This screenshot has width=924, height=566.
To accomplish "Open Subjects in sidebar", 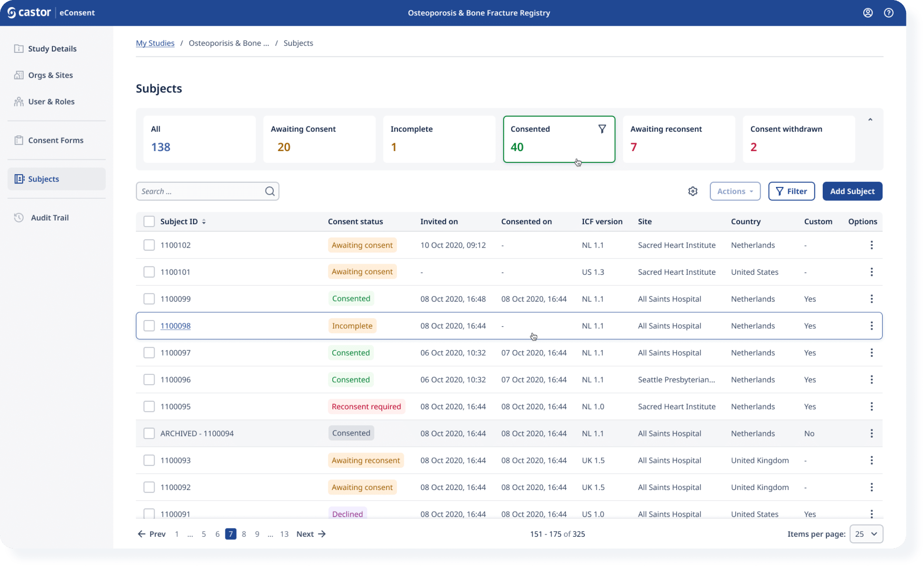I will (x=57, y=179).
